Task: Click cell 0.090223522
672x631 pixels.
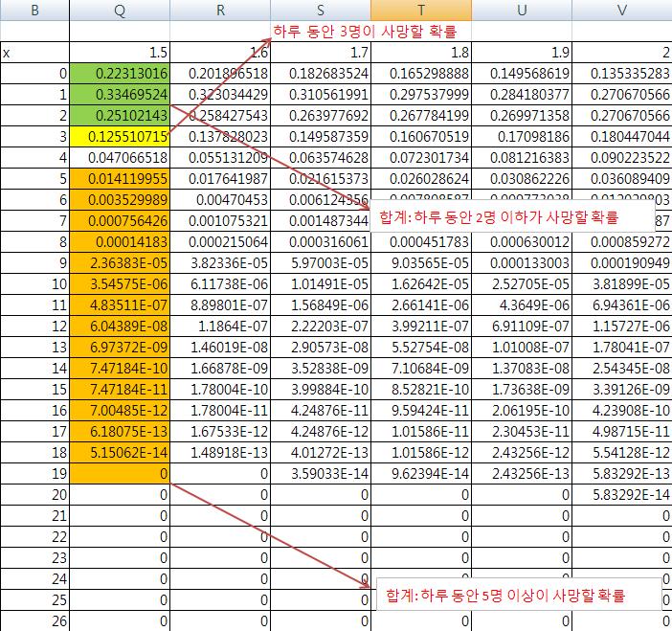Action: 622,158
